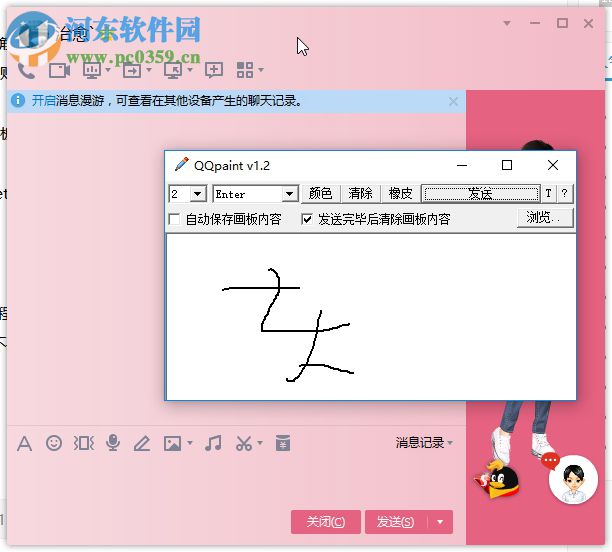This screenshot has width=612, height=552.
Task: Click the QQpaint drawing canvas
Action: click(x=371, y=317)
